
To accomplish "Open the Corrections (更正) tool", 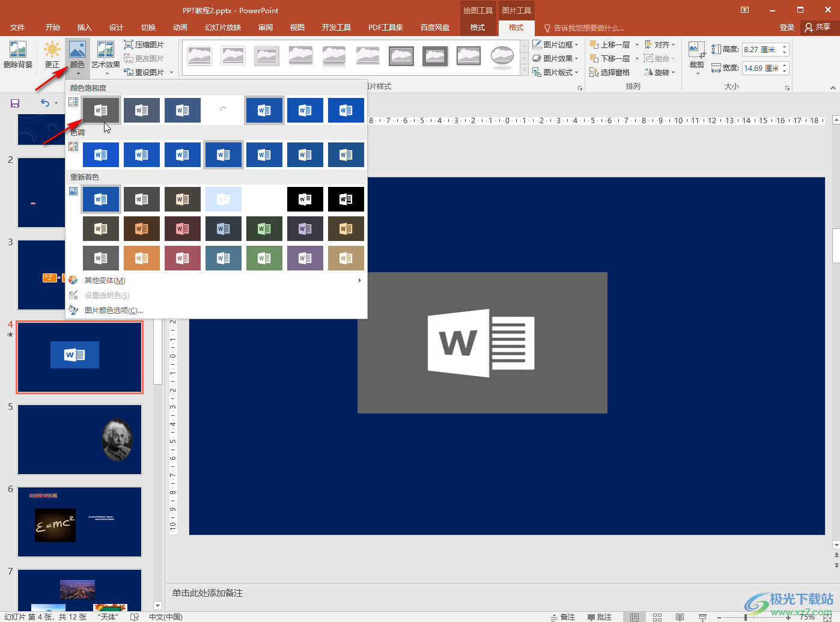I will pyautogui.click(x=52, y=54).
